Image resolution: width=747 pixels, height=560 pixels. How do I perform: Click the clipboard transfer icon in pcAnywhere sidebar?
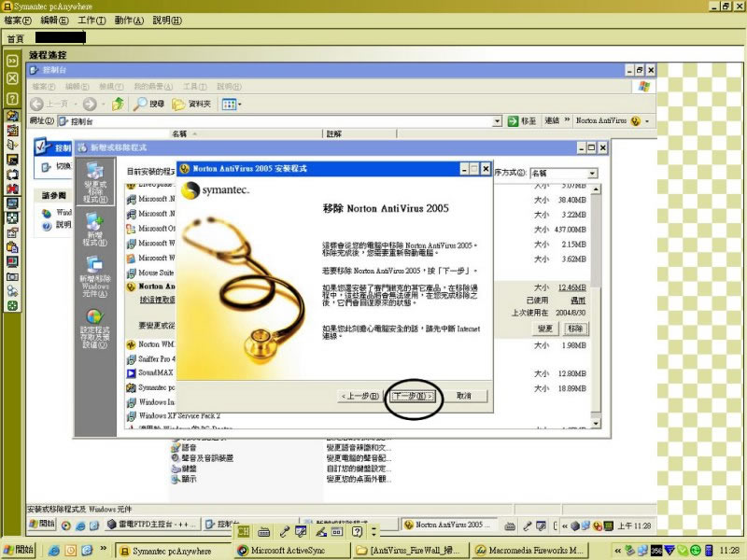point(12,247)
